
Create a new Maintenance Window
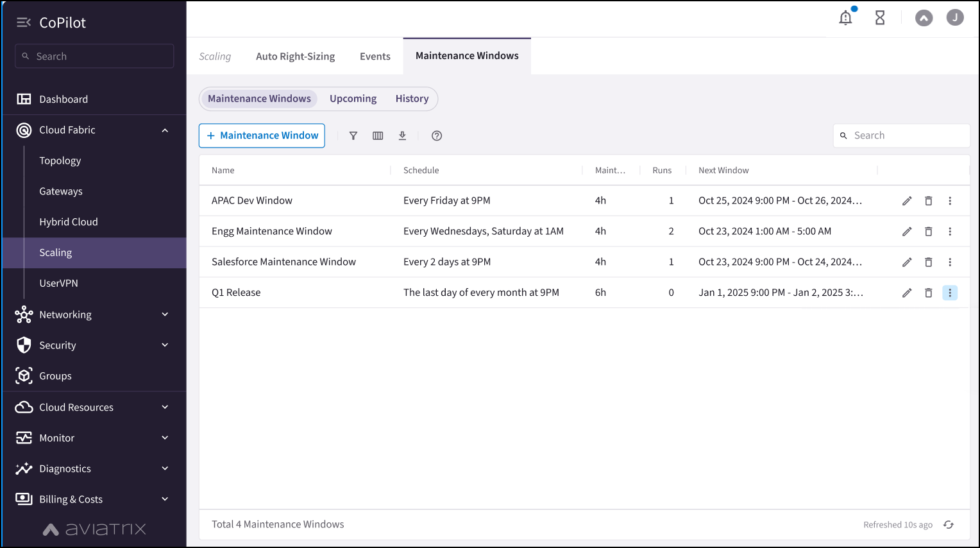tap(262, 135)
